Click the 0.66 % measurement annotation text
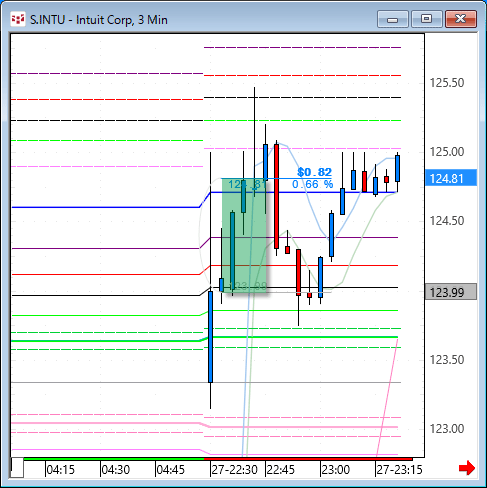 point(312,184)
